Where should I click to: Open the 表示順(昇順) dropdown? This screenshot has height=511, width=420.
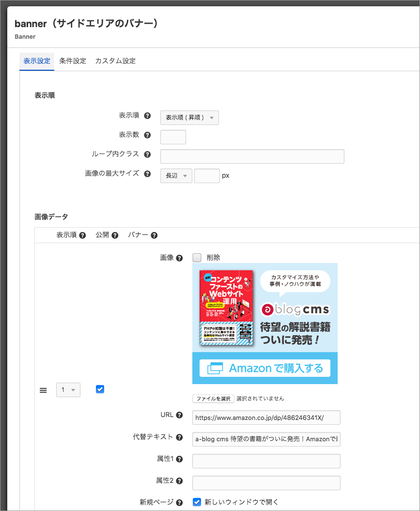point(189,118)
